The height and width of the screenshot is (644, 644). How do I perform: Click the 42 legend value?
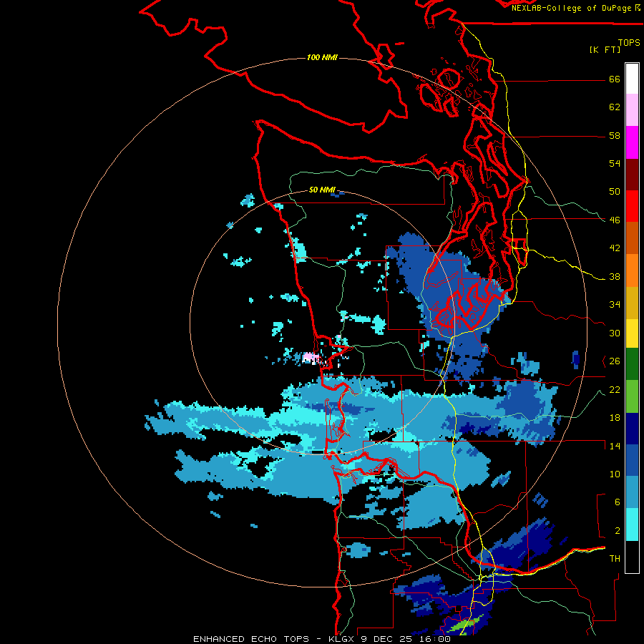pyautogui.click(x=615, y=248)
